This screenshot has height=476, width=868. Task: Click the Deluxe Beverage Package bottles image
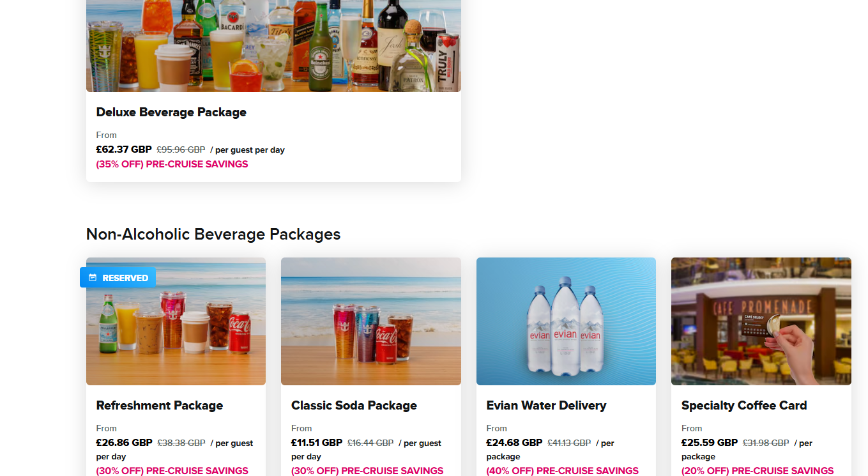point(273,46)
